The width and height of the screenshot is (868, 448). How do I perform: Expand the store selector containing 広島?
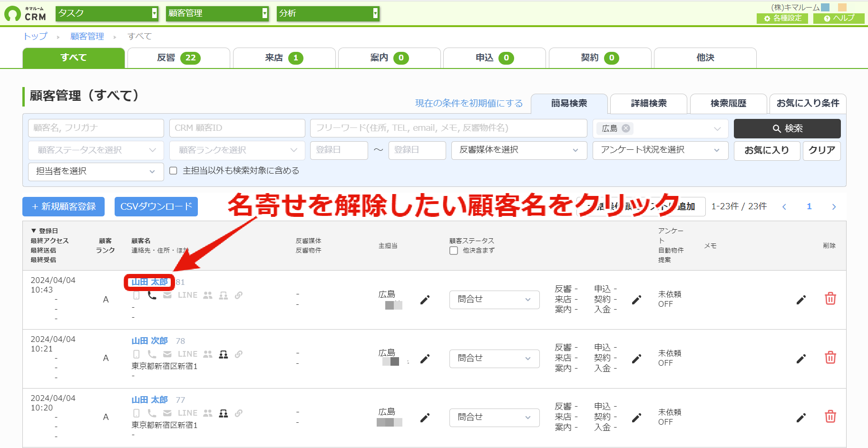(x=717, y=129)
